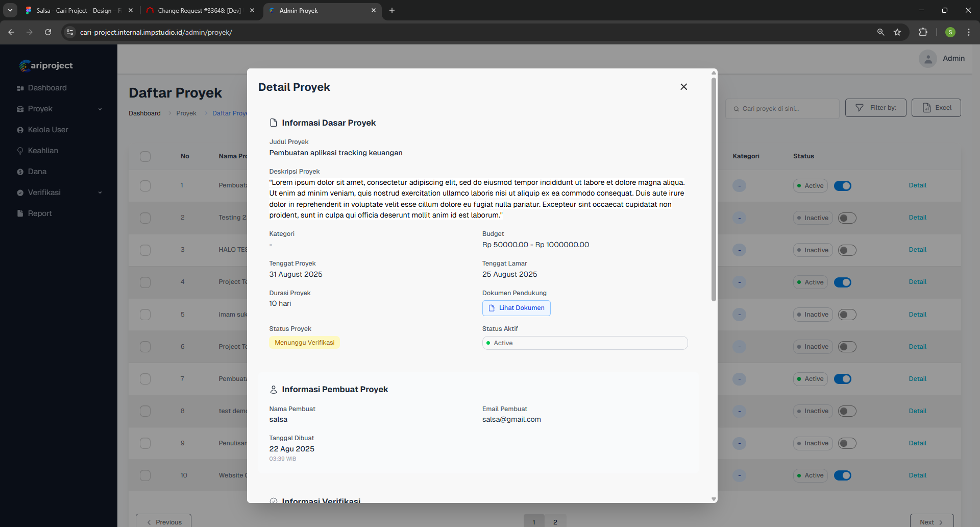Click the Dashboard sidebar icon
This screenshot has height=527, width=980.
tap(20, 88)
